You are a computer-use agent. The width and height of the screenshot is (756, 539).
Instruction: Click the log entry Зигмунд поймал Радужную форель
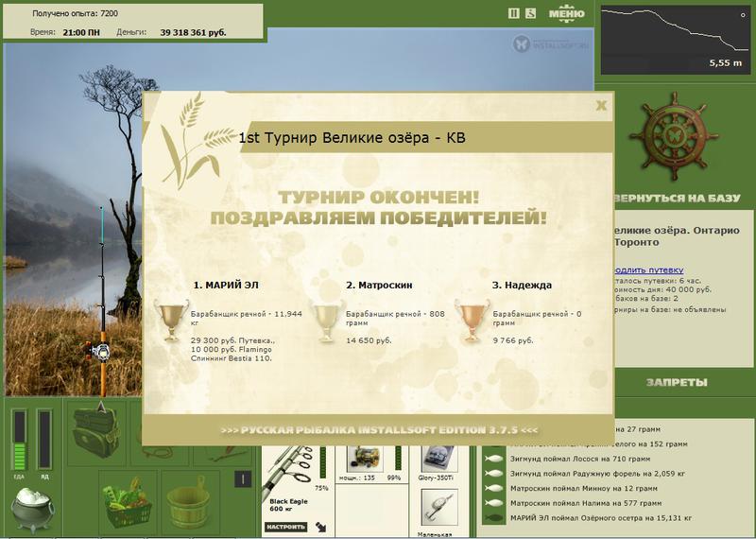pos(597,474)
